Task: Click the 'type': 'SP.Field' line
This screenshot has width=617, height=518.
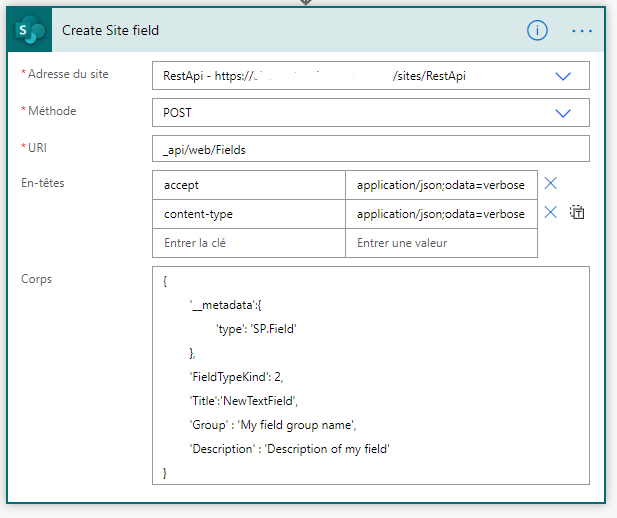Action: coord(256,329)
